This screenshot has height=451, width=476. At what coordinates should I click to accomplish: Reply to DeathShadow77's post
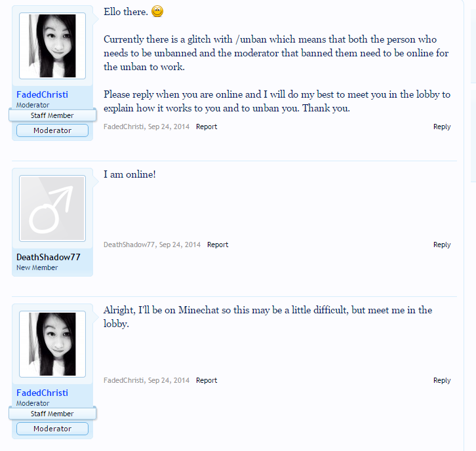442,245
